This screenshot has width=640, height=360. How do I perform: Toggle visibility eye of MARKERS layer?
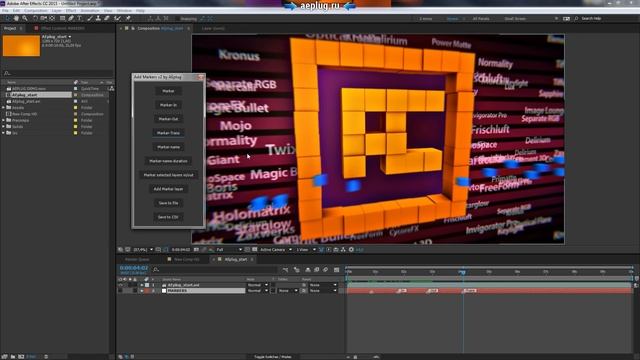coord(120,291)
